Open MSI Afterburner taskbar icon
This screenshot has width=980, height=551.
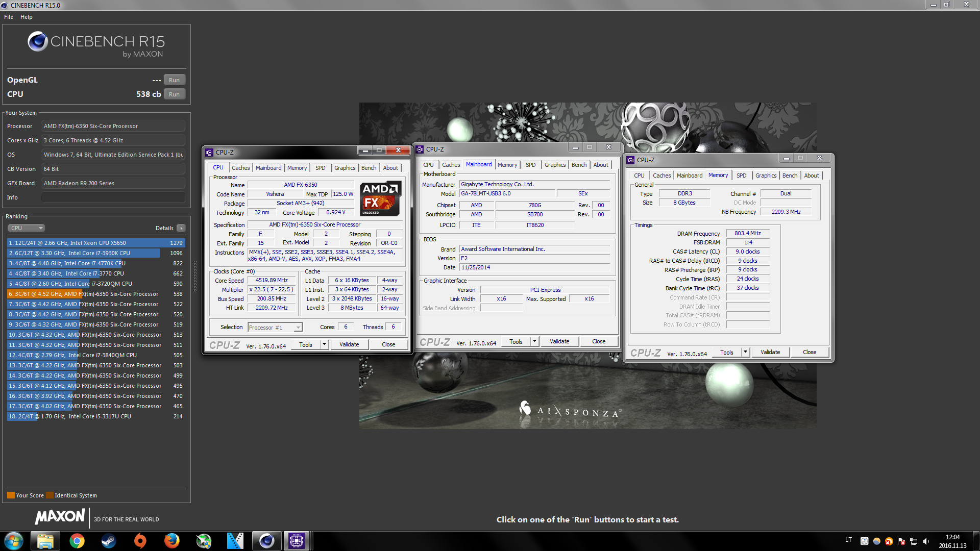204,541
